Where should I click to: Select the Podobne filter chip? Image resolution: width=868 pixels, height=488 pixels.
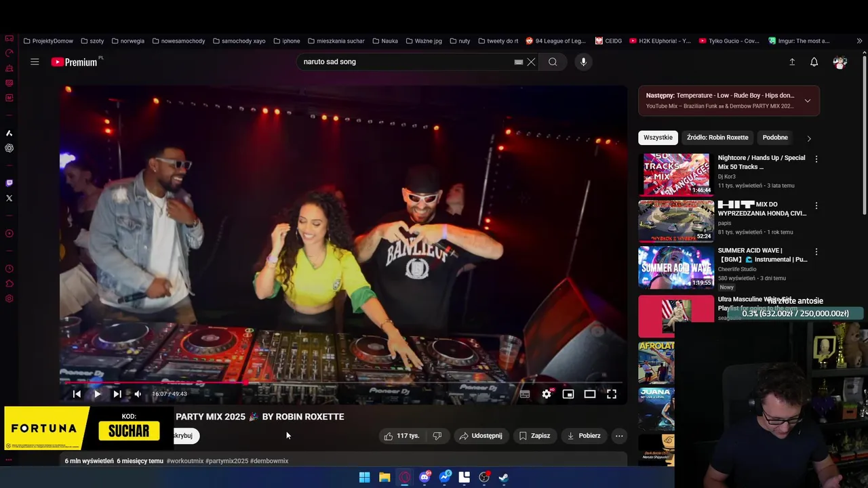pyautogui.click(x=775, y=138)
